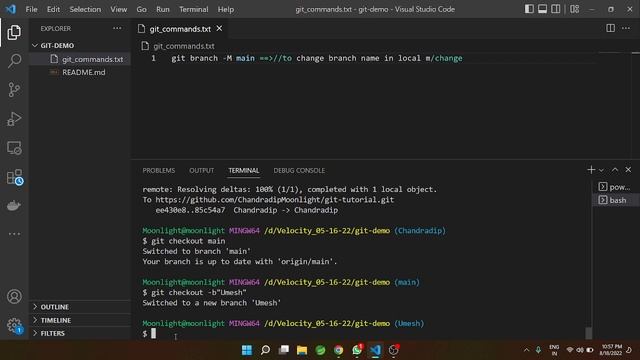Close the git_commands.txt editor tab
The width and height of the screenshot is (640, 360).
click(219, 28)
